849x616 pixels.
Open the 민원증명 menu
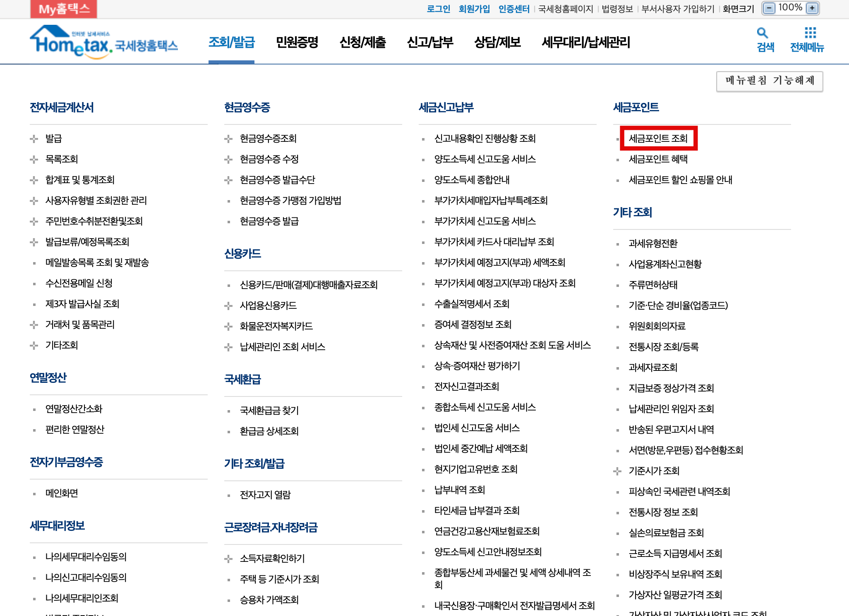(x=297, y=42)
